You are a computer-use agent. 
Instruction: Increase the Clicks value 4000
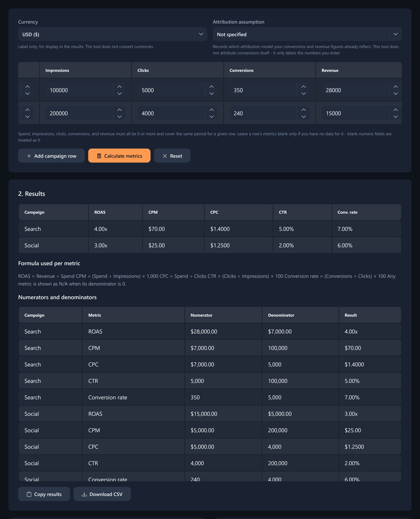pyautogui.click(x=212, y=110)
